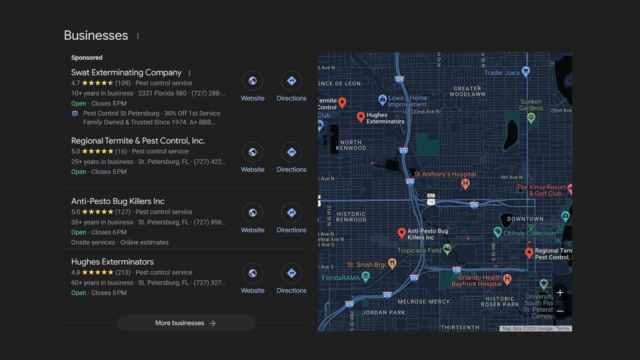Click the Vinoy Resort & Golf Club label

click(x=542, y=190)
